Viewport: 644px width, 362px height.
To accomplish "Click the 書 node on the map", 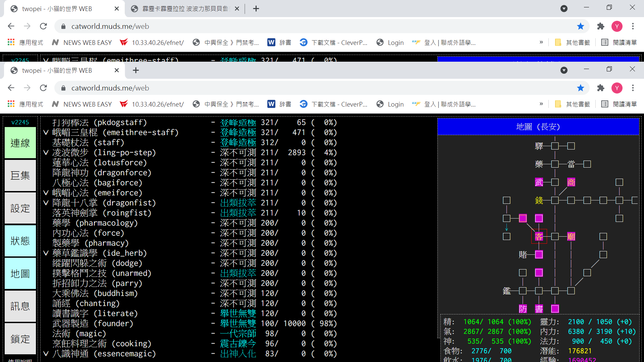I will point(539,309).
